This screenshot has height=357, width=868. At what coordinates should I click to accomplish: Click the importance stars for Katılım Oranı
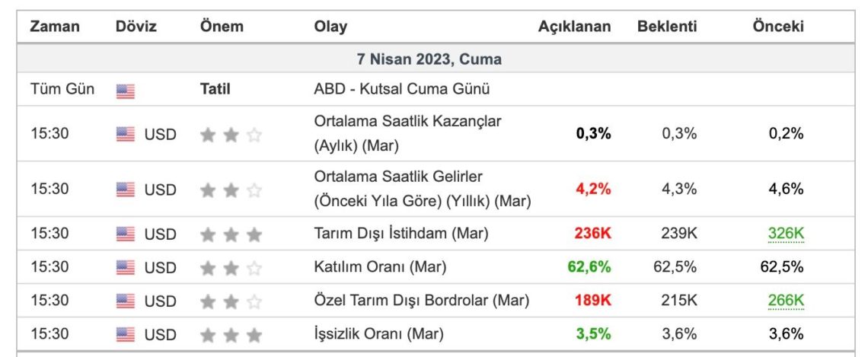231,269
